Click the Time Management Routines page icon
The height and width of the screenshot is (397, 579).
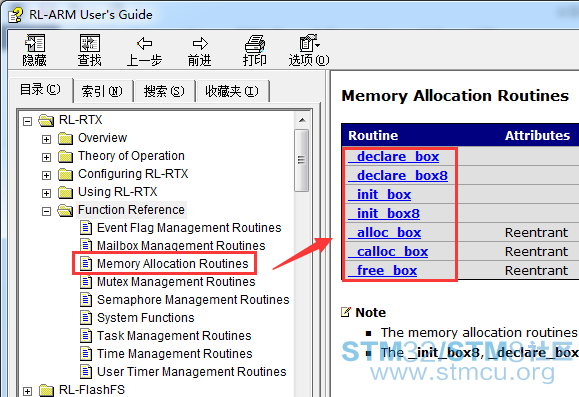click(x=86, y=353)
